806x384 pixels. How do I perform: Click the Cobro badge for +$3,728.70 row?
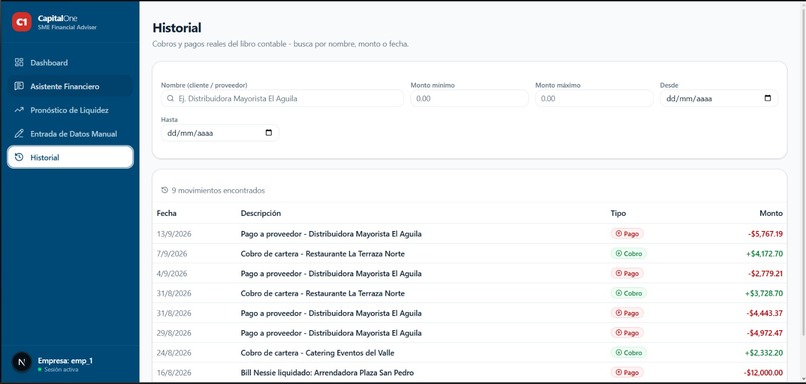click(x=629, y=293)
